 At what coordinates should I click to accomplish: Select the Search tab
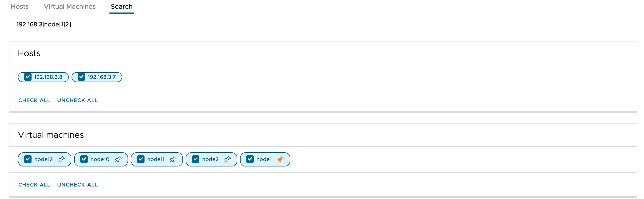121,7
